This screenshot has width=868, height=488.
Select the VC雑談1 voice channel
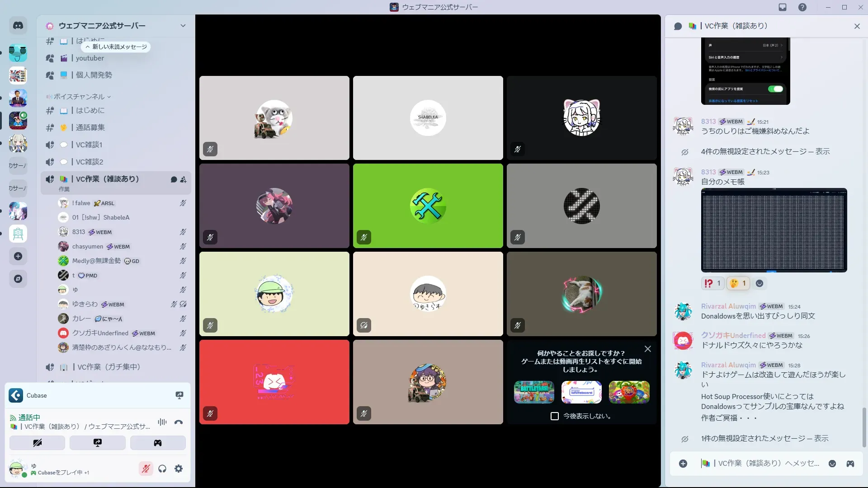pos(89,145)
